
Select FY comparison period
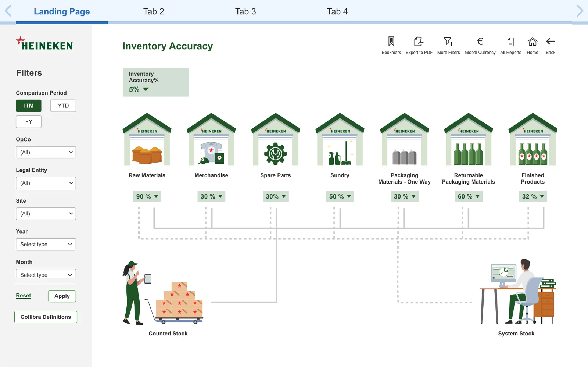(29, 122)
